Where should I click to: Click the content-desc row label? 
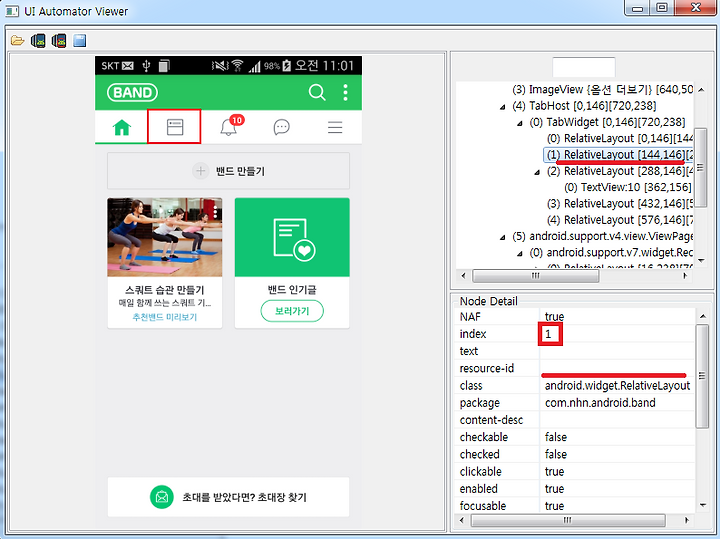tap(491, 420)
